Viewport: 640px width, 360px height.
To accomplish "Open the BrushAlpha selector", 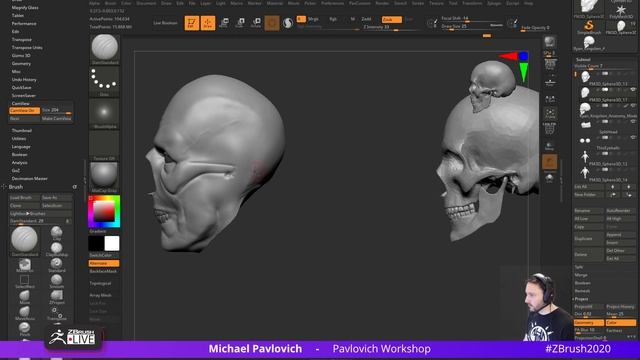I will 104,113.
